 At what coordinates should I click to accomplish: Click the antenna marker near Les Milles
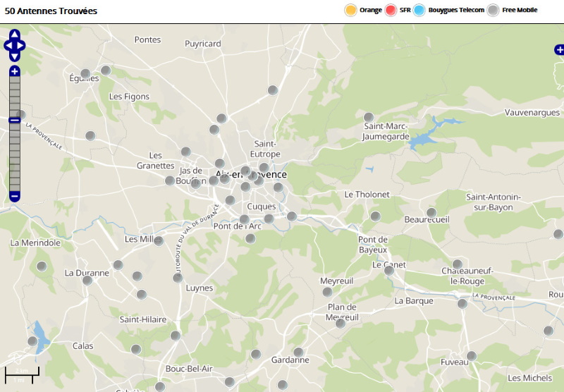159,240
